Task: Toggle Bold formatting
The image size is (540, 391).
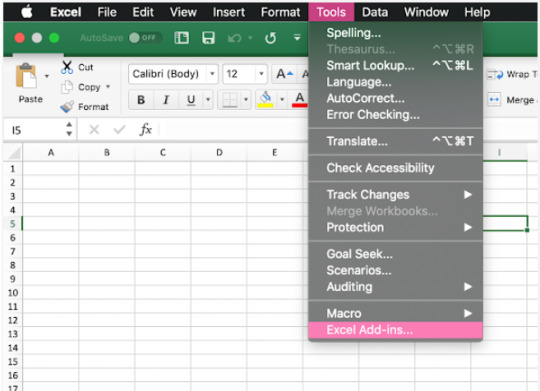Action: tap(141, 100)
